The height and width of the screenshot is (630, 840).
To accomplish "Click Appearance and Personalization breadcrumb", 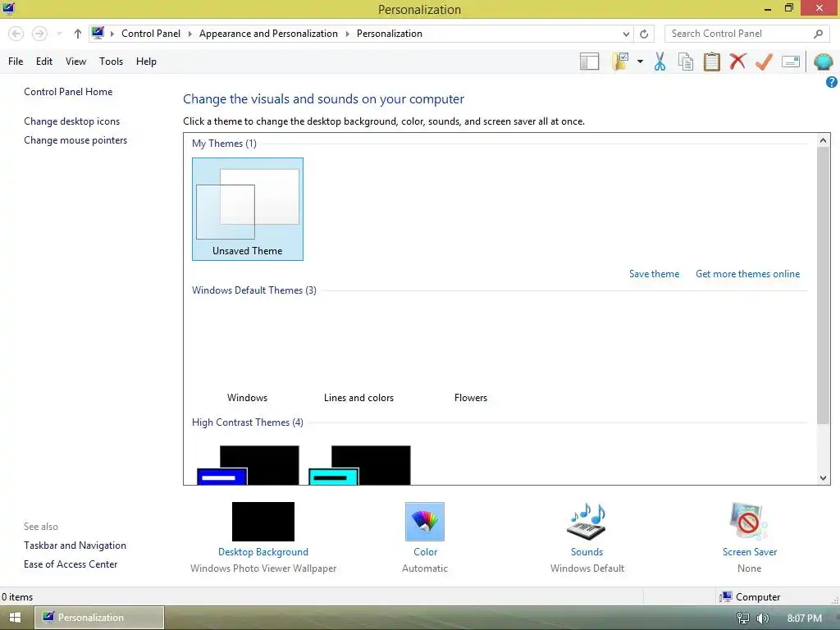I will pos(268,34).
